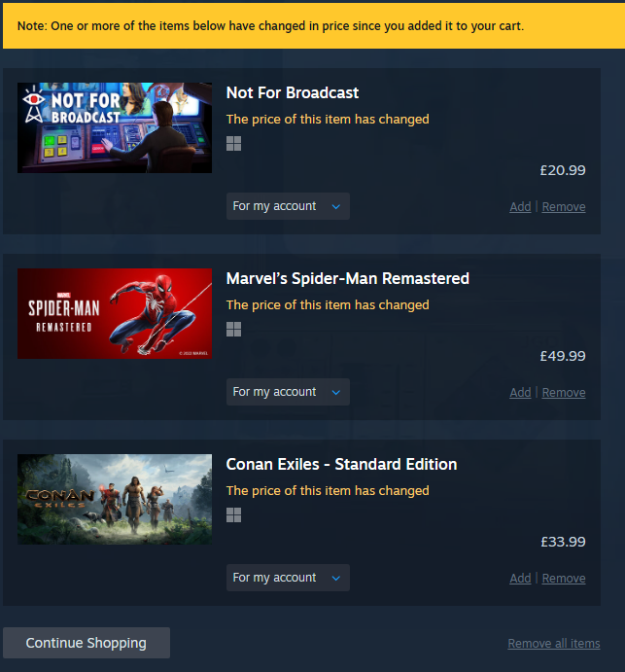Open the Not For Broadcast title link
Viewport: 625px width, 672px height.
[293, 92]
